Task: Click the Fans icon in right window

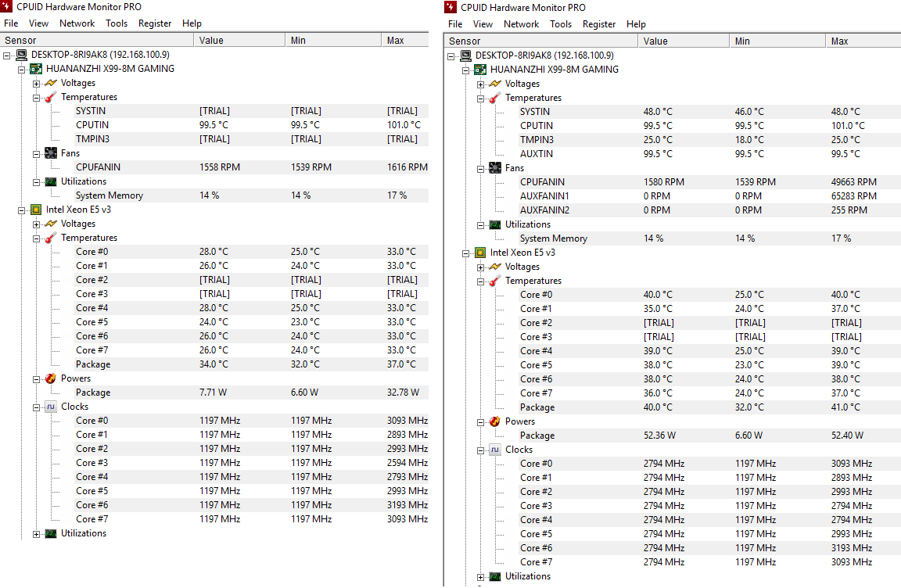Action: 495,167
